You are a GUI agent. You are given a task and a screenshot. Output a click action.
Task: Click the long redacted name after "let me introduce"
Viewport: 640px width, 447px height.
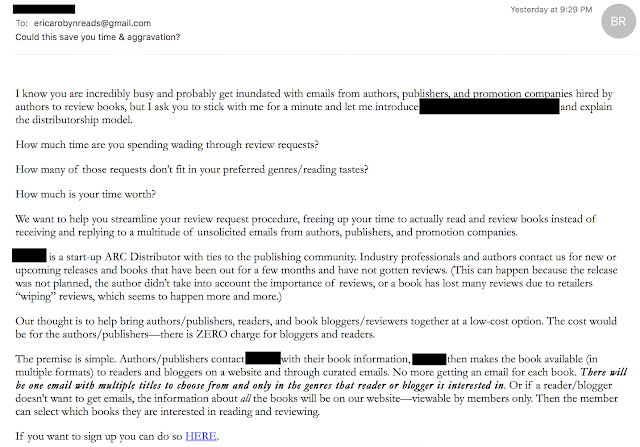[489, 107]
